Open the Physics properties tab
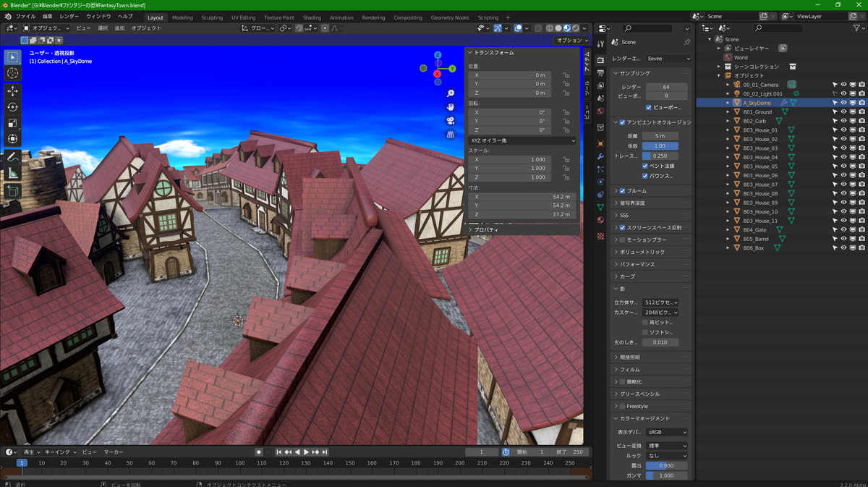 pyautogui.click(x=602, y=181)
